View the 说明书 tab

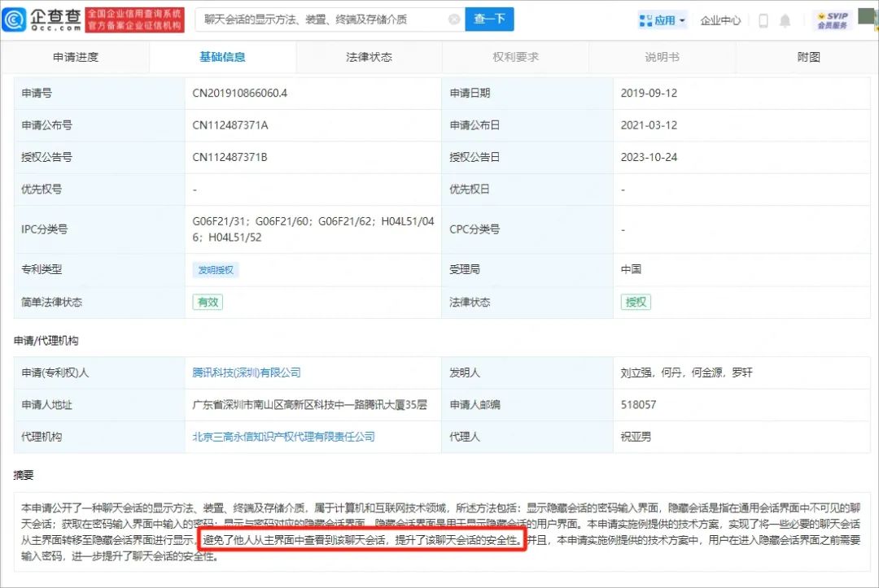(x=662, y=57)
